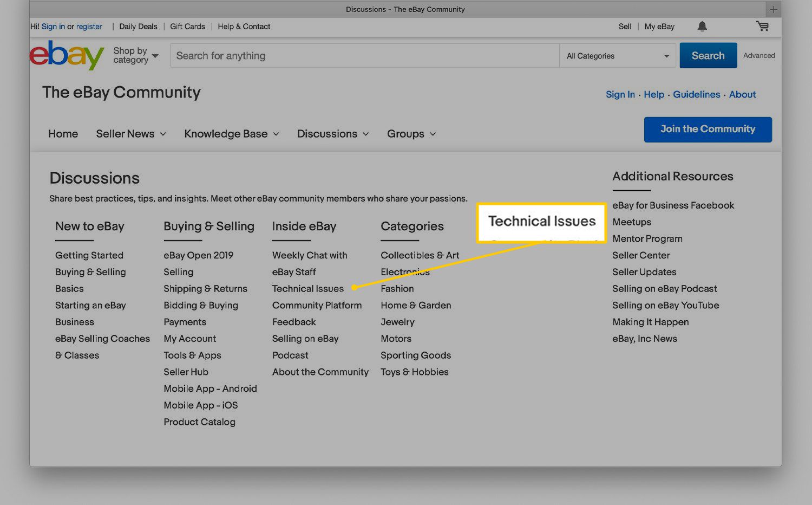This screenshot has height=505, width=812.
Task: Go to the Home nav item
Action: pyautogui.click(x=63, y=134)
